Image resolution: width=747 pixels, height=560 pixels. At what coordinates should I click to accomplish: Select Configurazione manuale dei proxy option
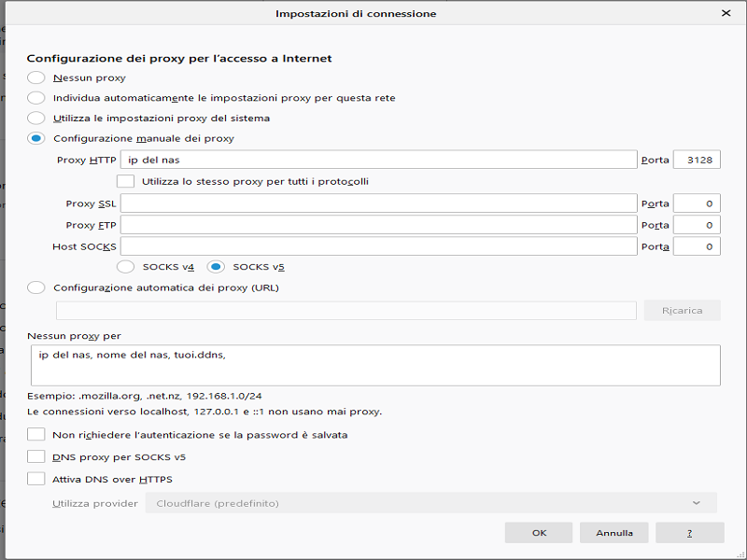[36, 138]
